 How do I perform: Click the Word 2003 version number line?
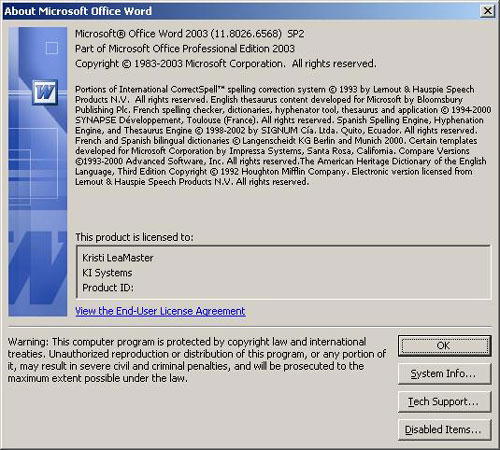189,34
